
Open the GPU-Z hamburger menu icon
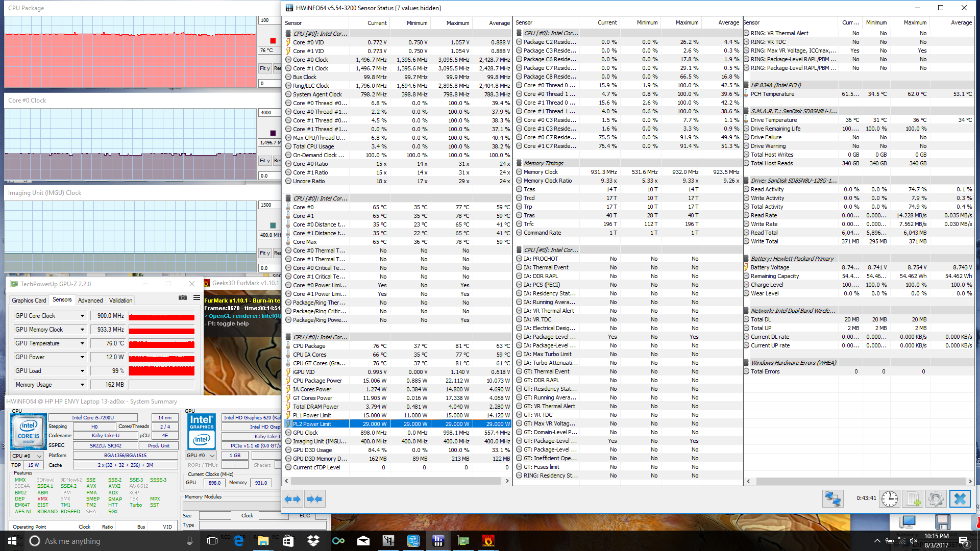[197, 298]
